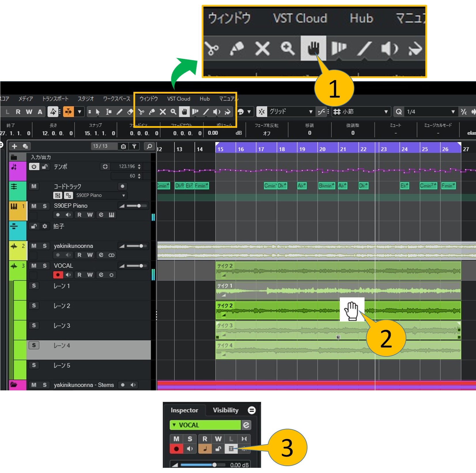Select the Zoom magnifier tool in main toolbar

[173, 112]
